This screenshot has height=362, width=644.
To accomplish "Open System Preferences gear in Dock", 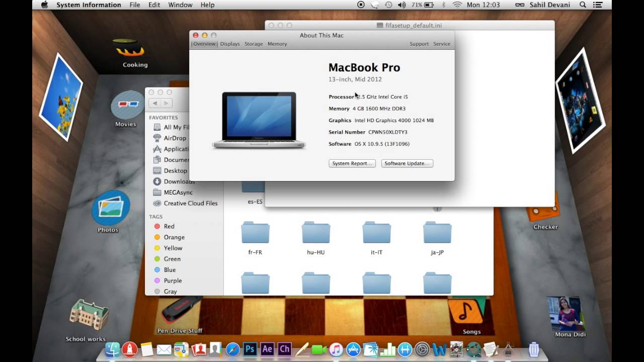I will [x=422, y=349].
